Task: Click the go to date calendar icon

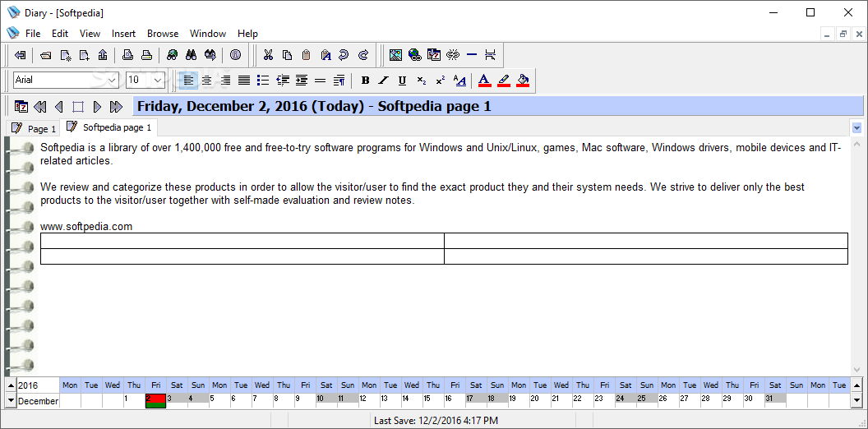Action: pos(21,106)
